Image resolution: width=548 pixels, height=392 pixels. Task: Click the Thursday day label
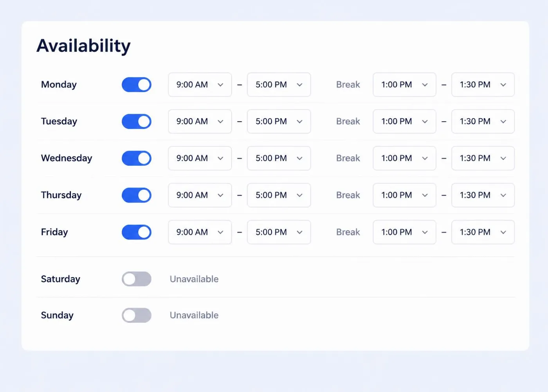[61, 195]
